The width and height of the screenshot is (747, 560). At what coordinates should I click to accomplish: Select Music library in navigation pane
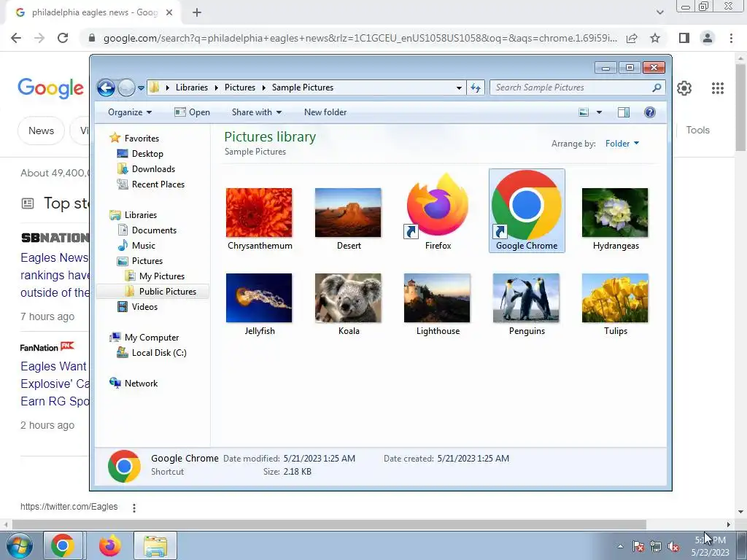click(143, 246)
